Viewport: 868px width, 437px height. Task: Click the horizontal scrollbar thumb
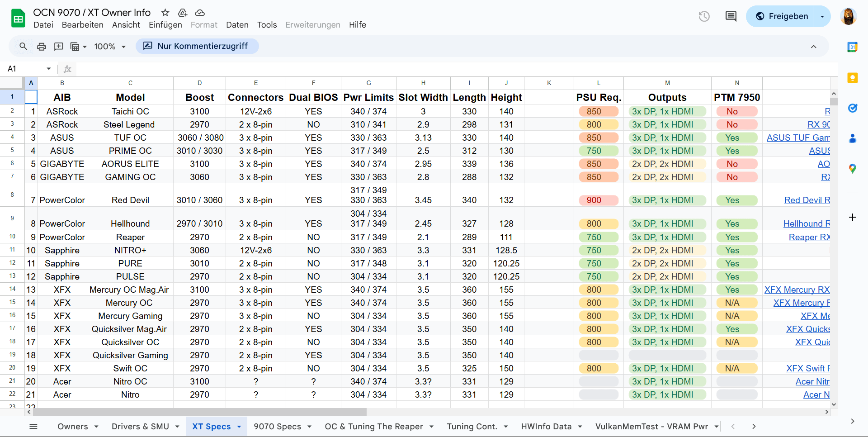tap(199, 412)
